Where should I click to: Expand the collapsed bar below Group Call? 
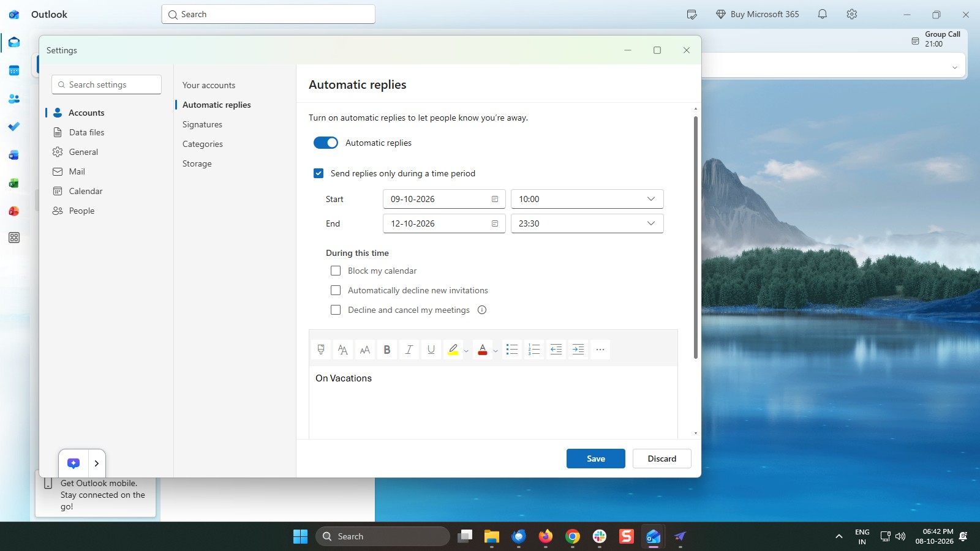click(x=954, y=67)
